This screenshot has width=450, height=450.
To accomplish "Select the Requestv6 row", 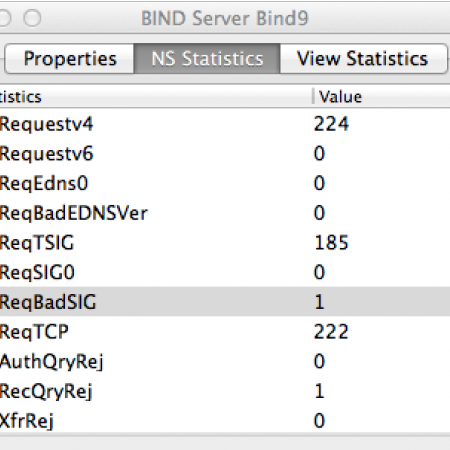I will 225,154.
